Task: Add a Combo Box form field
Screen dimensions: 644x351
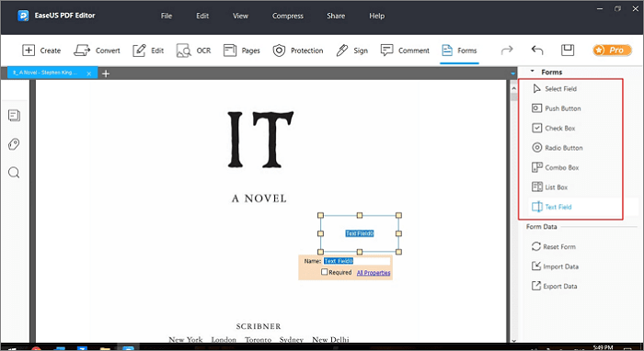Action: pos(556,167)
